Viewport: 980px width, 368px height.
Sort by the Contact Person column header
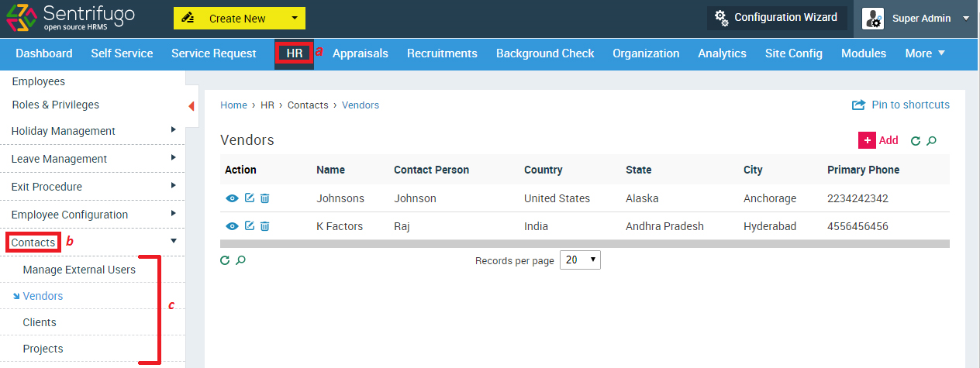click(431, 170)
